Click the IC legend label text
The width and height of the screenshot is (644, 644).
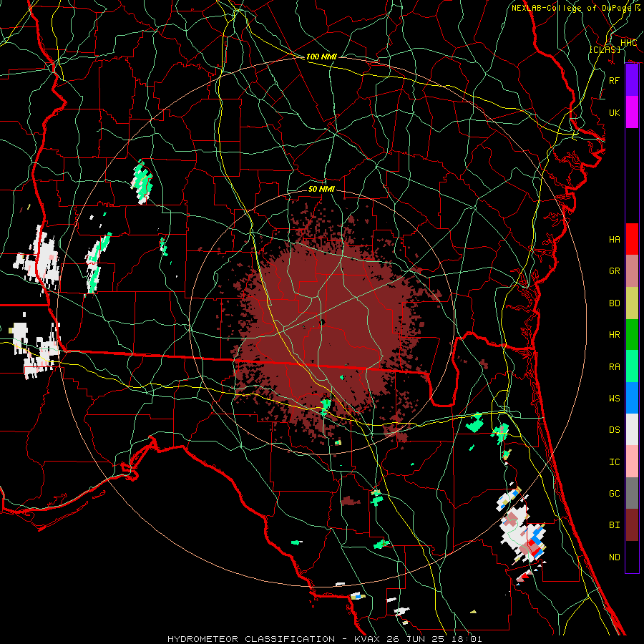tap(615, 462)
